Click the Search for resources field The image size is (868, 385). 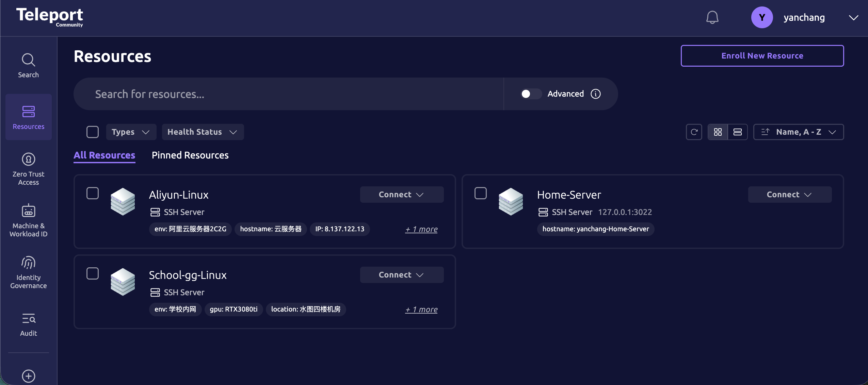(x=286, y=94)
